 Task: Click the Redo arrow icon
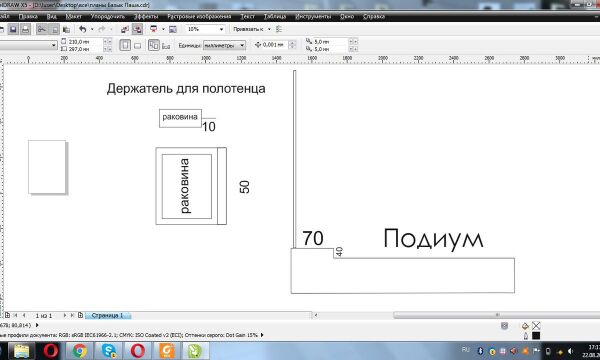102,29
